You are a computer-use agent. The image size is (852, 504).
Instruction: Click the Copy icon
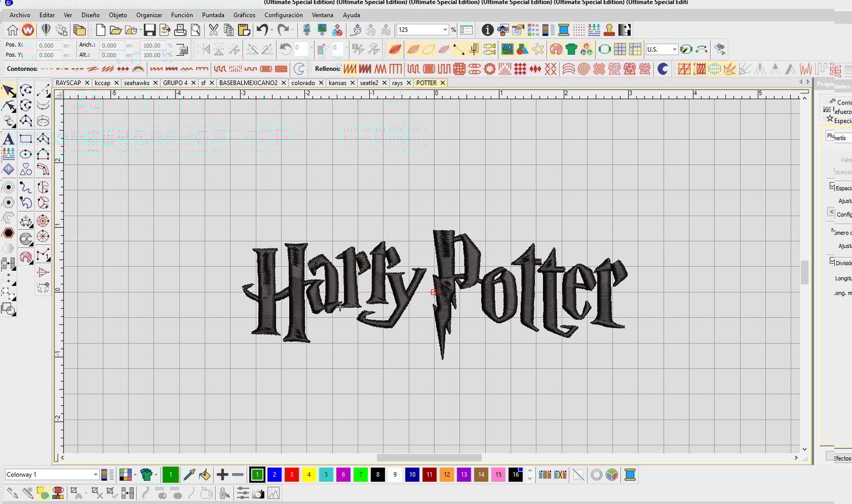[x=229, y=30]
